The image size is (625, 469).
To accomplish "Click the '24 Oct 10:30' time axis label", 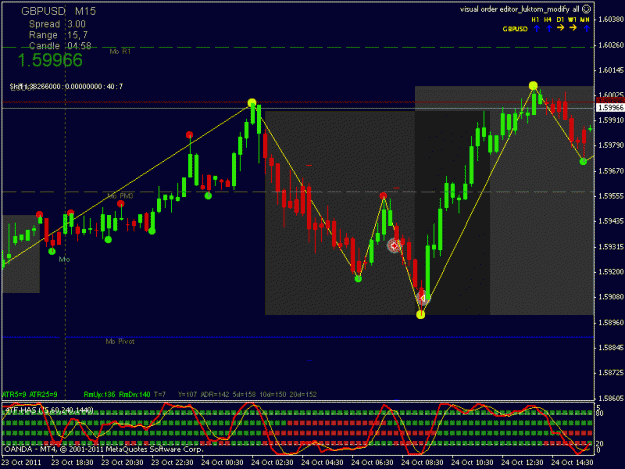I will 472,463.
